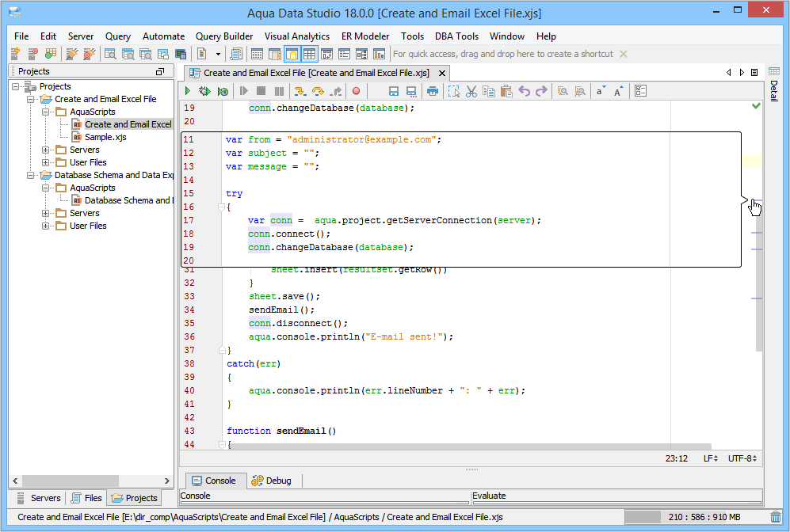Open Find using magnifier icon
This screenshot has width=790, height=532.
pos(563,91)
